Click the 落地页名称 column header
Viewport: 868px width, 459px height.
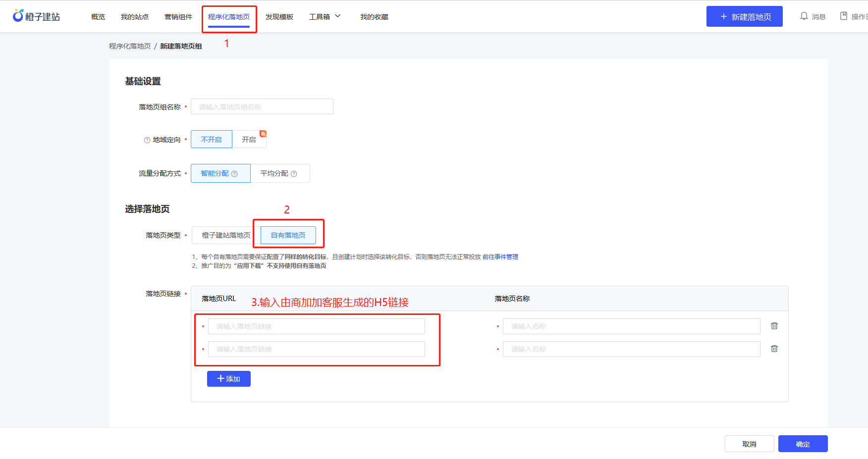click(512, 299)
